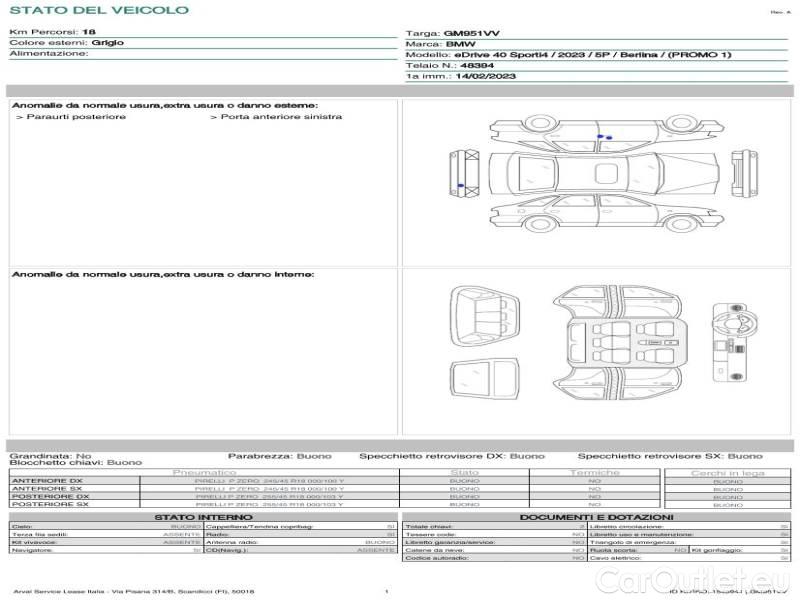The image size is (800, 600).
Task: Click the 'STATO DEL VEICOLO' heading
Action: 98,11
